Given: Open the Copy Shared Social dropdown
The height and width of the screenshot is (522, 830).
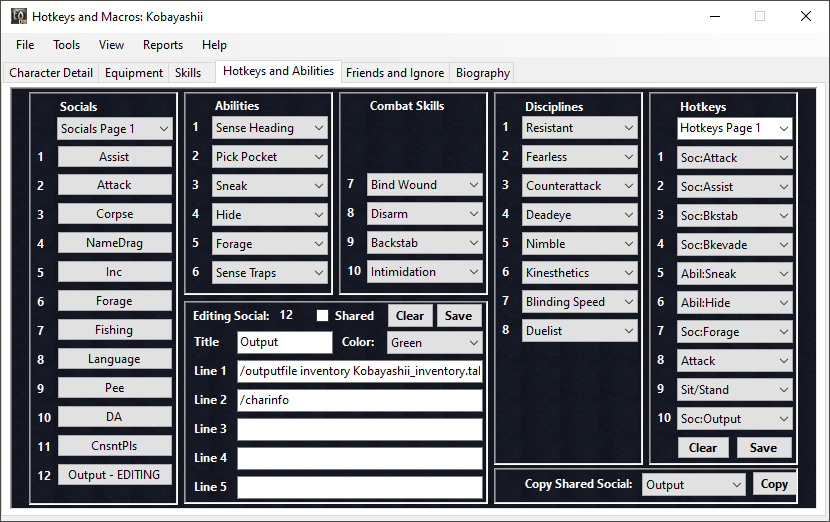Looking at the screenshot, I should point(693,485).
